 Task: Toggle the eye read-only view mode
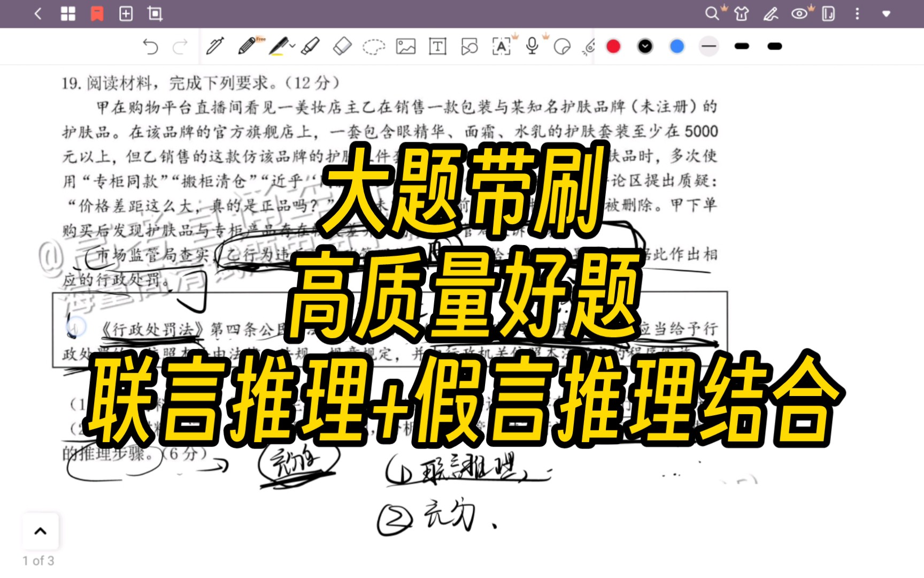pos(799,14)
